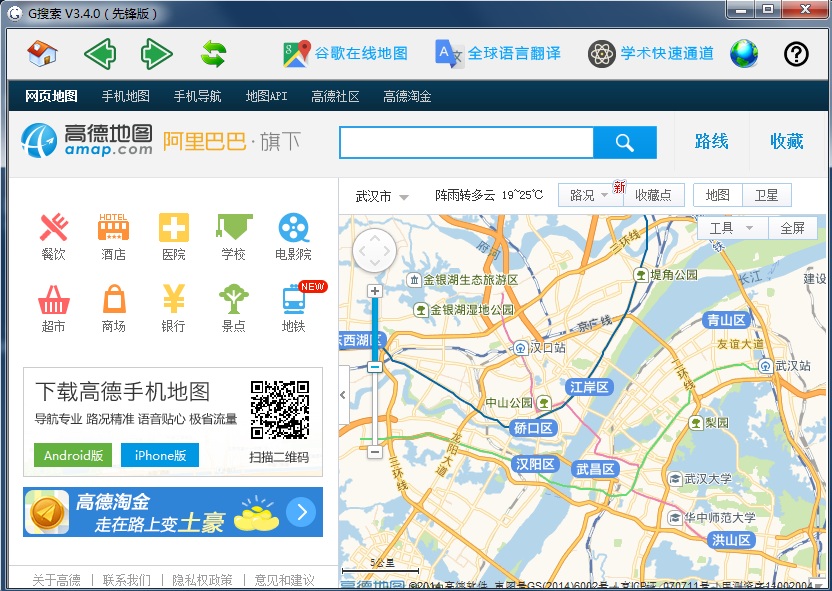Select the 餐饮 restaurant category icon
The height and width of the screenshot is (591, 832).
point(54,237)
